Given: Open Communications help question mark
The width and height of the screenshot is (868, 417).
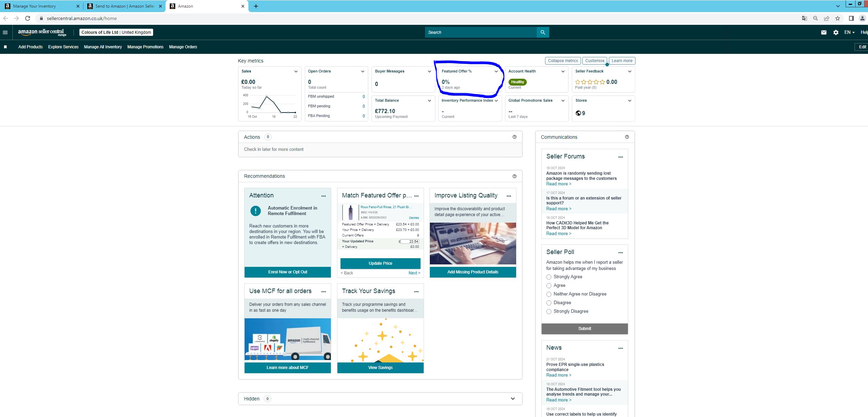Looking at the screenshot, I should click(627, 137).
